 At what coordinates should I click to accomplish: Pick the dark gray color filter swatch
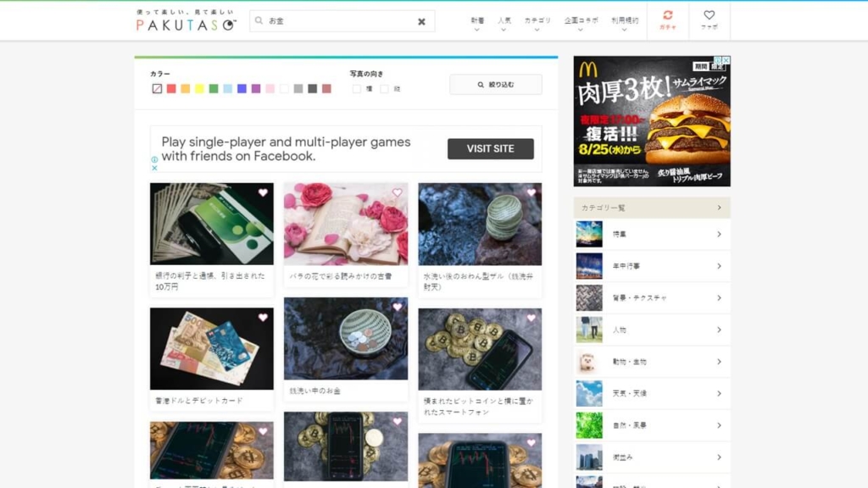[x=312, y=88]
